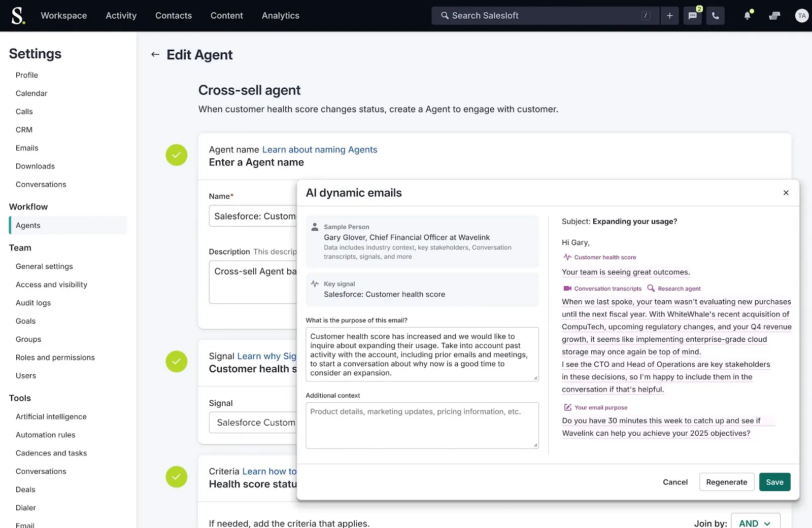The image size is (812, 528).
Task: Open the Workspace menu
Action: tap(64, 16)
